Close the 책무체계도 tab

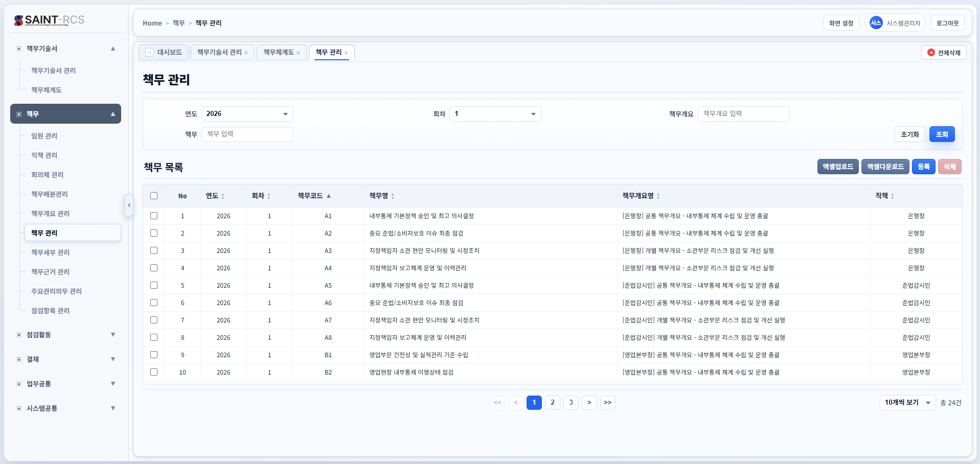(x=299, y=52)
